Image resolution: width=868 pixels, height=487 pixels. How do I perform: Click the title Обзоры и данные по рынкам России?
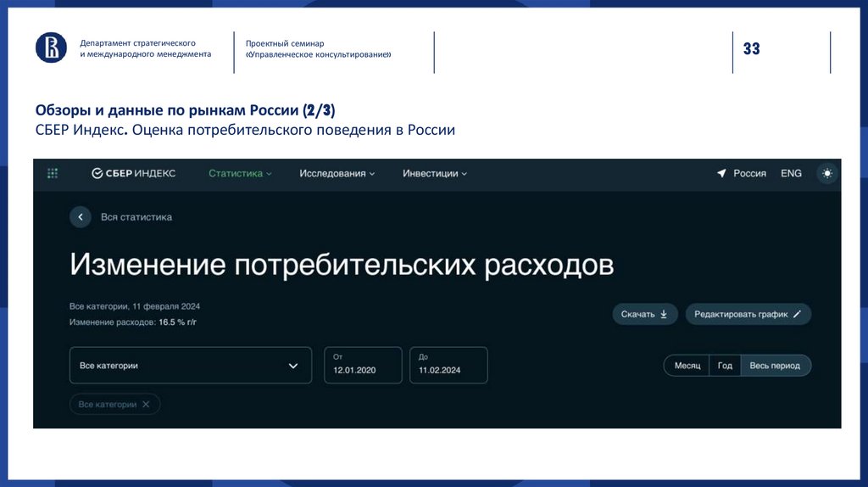[185, 110]
